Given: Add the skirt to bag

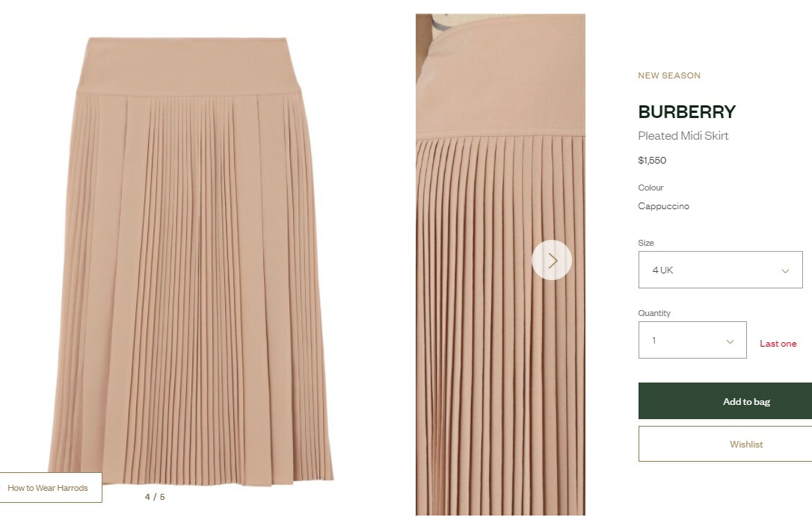Looking at the screenshot, I should click(x=725, y=401).
